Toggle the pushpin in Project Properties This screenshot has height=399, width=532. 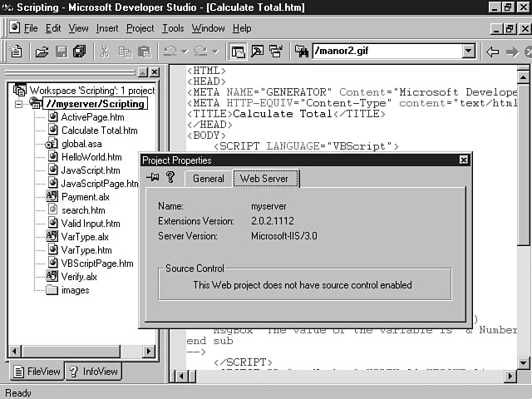[x=152, y=178]
